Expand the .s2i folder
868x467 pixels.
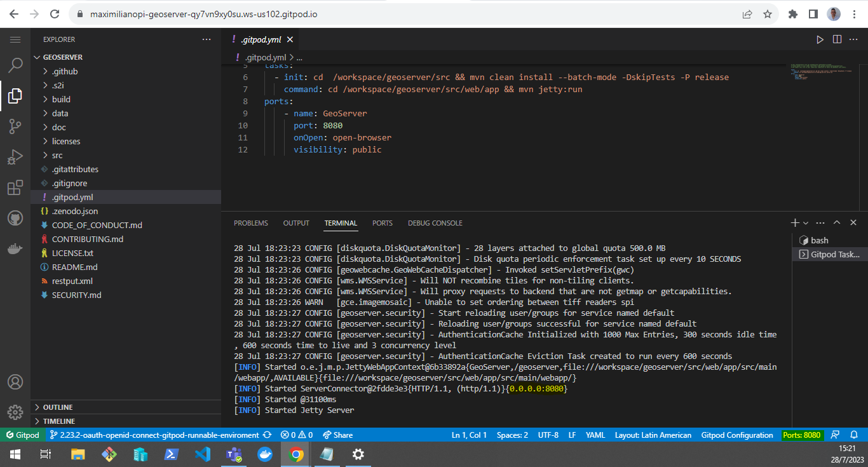(126, 85)
